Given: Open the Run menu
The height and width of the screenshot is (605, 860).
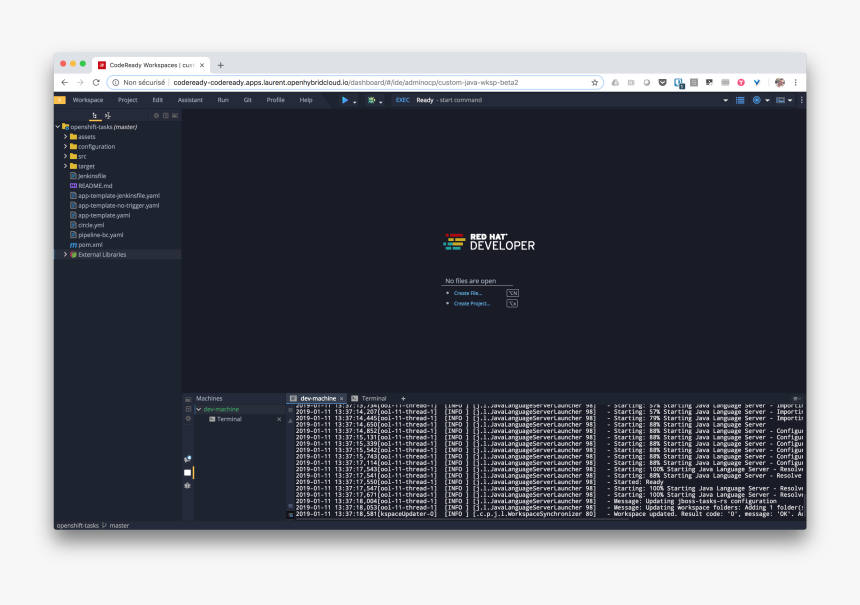Looking at the screenshot, I should tap(223, 100).
